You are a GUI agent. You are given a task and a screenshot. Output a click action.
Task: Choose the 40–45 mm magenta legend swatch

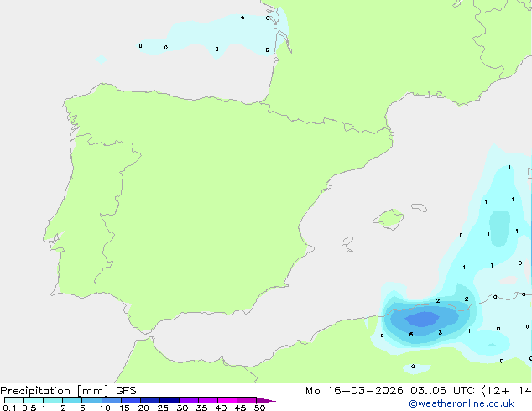pos(227,400)
